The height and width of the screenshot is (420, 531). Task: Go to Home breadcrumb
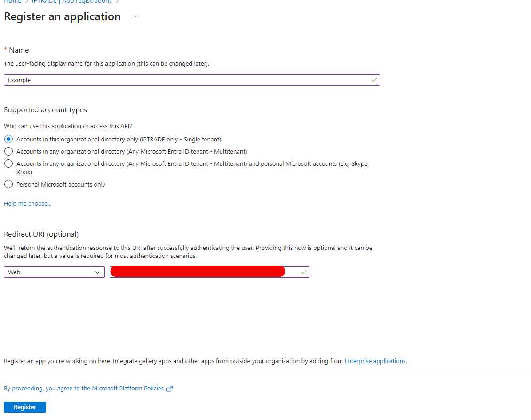[13, 2]
